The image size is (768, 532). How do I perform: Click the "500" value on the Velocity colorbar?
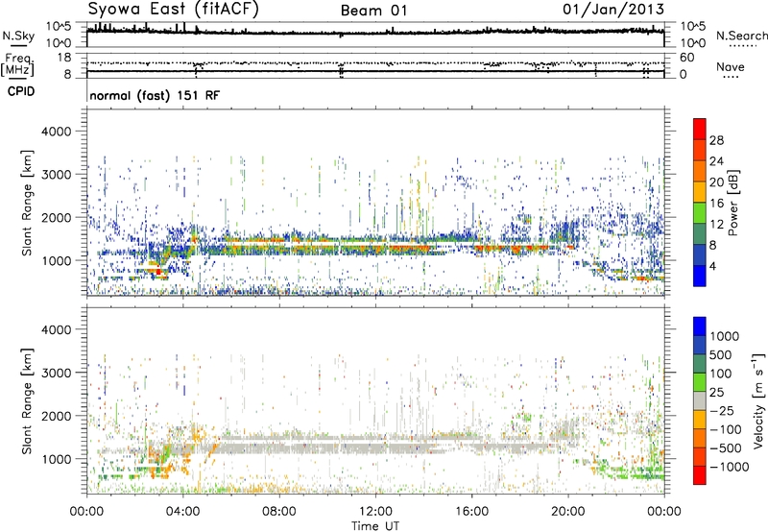click(721, 354)
